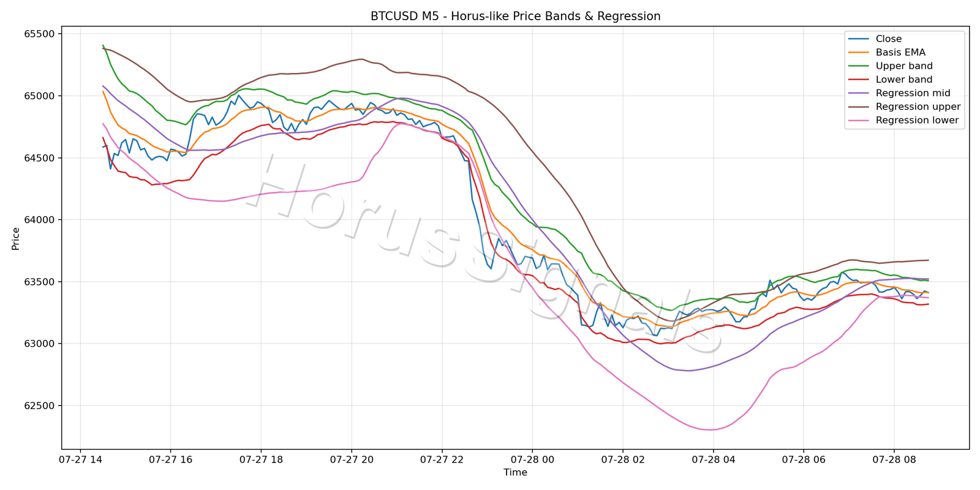Click the '07-28 00' x-axis tick label

coord(532,459)
